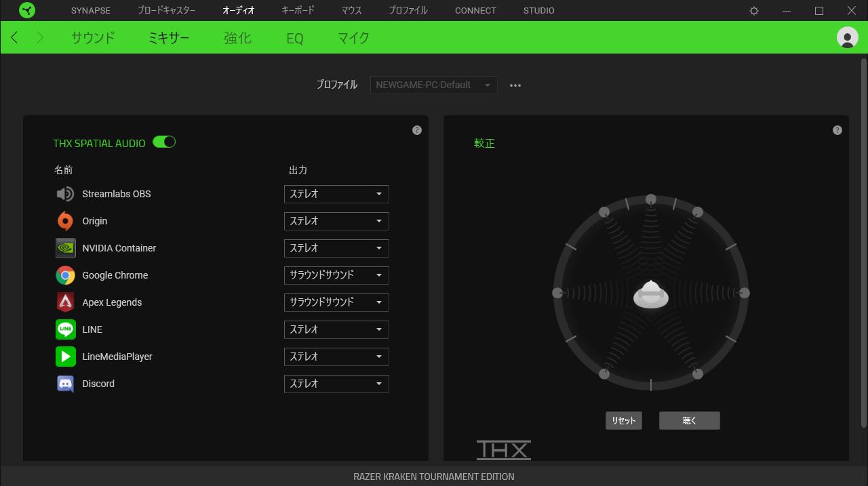868x486 pixels.
Task: Open the NEWGAME-PC-Default profile dropdown
Action: coord(434,85)
